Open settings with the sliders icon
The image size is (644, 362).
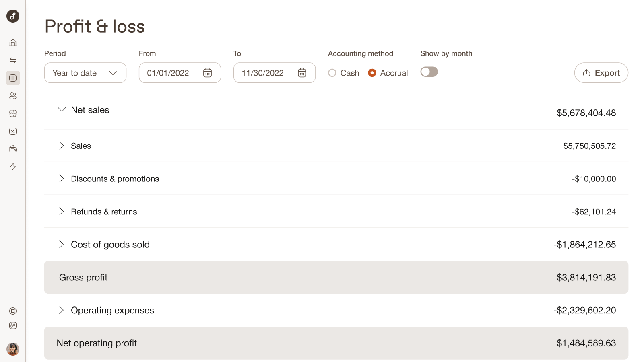pyautogui.click(x=12, y=325)
